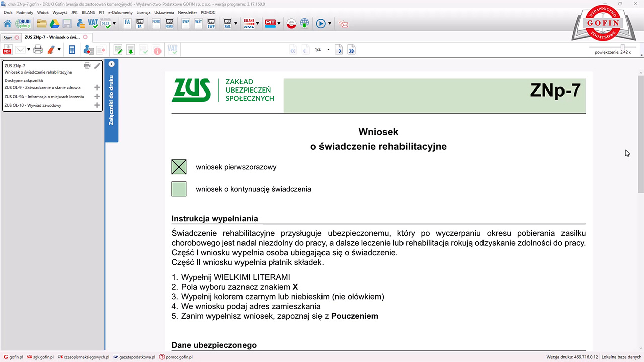Viewport: 644px width, 362px height.
Task: Select the eraser clear tool
Action: coord(51,49)
